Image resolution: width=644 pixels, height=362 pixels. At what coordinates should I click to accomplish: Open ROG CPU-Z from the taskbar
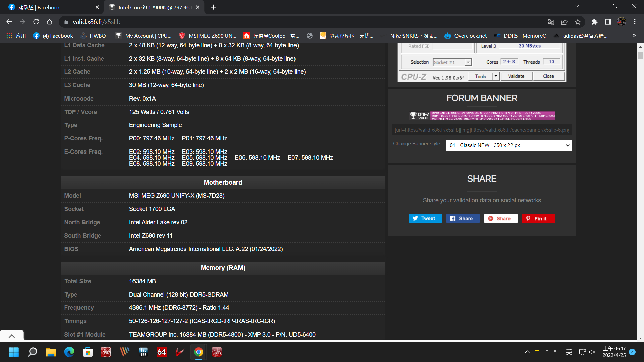(106, 352)
